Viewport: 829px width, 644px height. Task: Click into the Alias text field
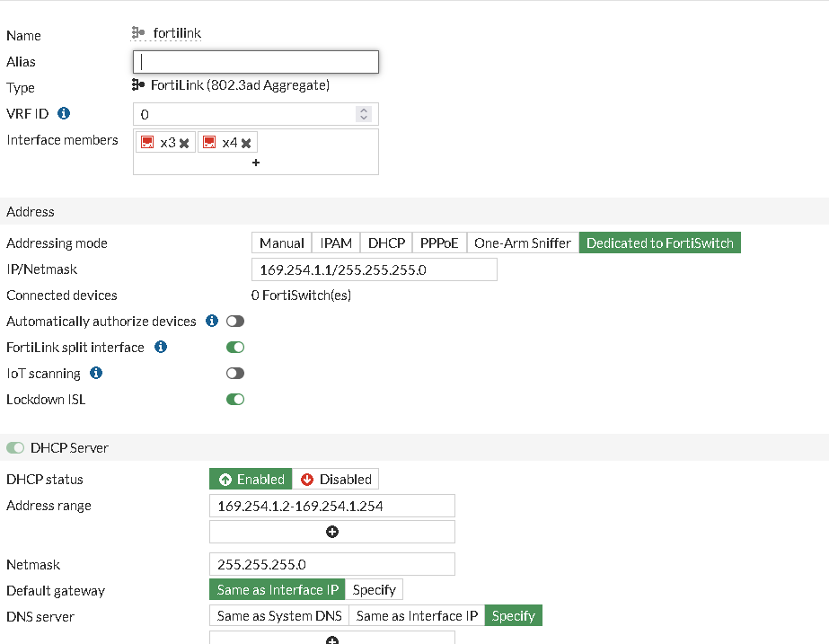click(256, 62)
